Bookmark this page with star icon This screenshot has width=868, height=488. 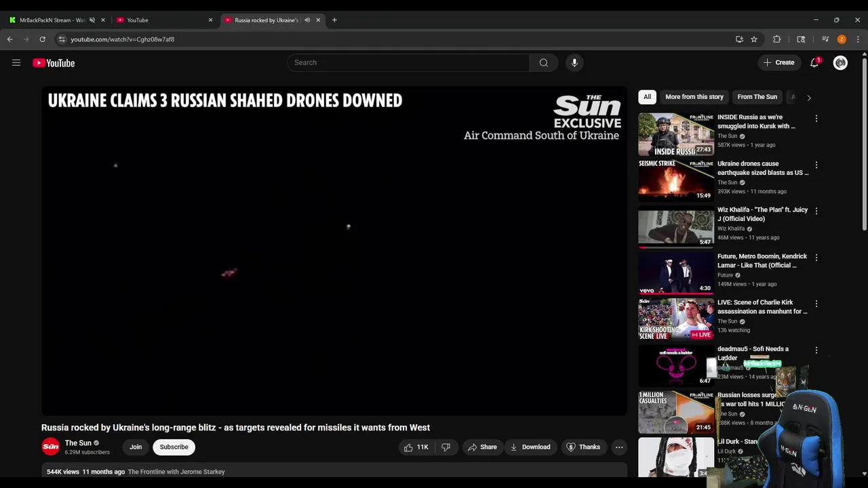click(754, 39)
